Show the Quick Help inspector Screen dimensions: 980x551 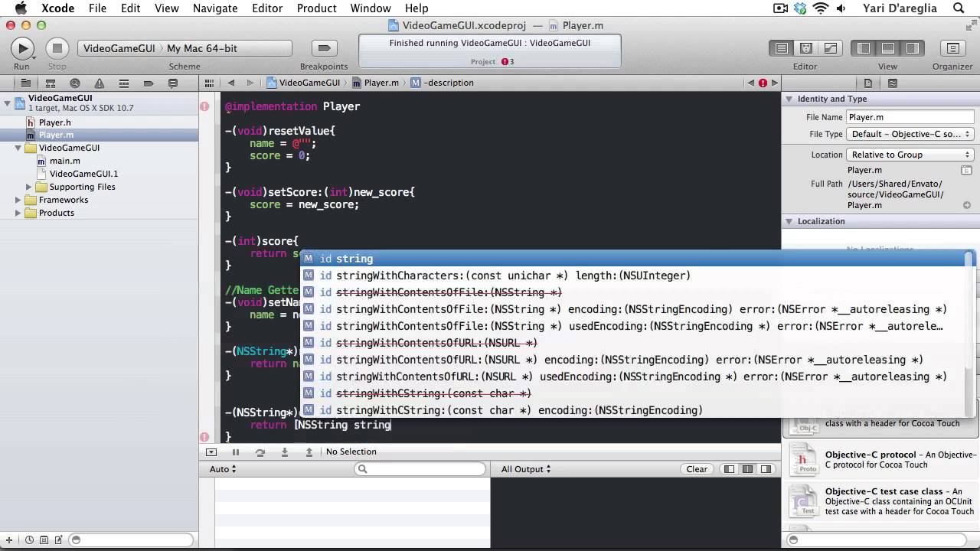893,83
